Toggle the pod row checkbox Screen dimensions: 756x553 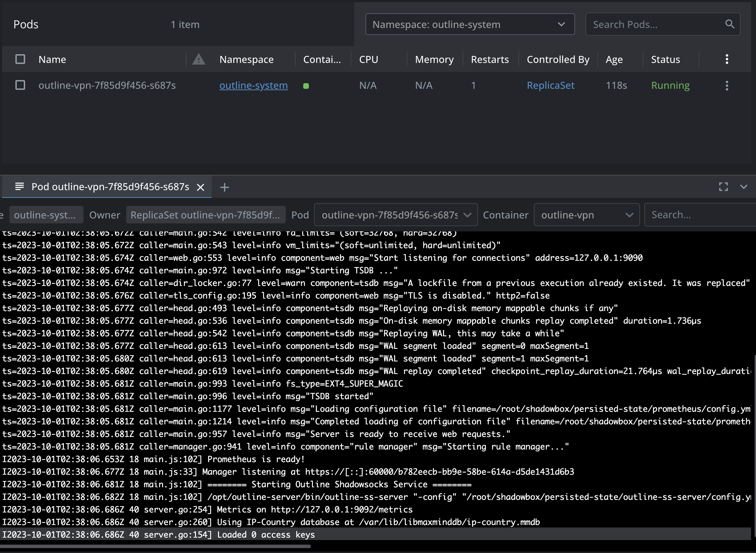click(20, 85)
